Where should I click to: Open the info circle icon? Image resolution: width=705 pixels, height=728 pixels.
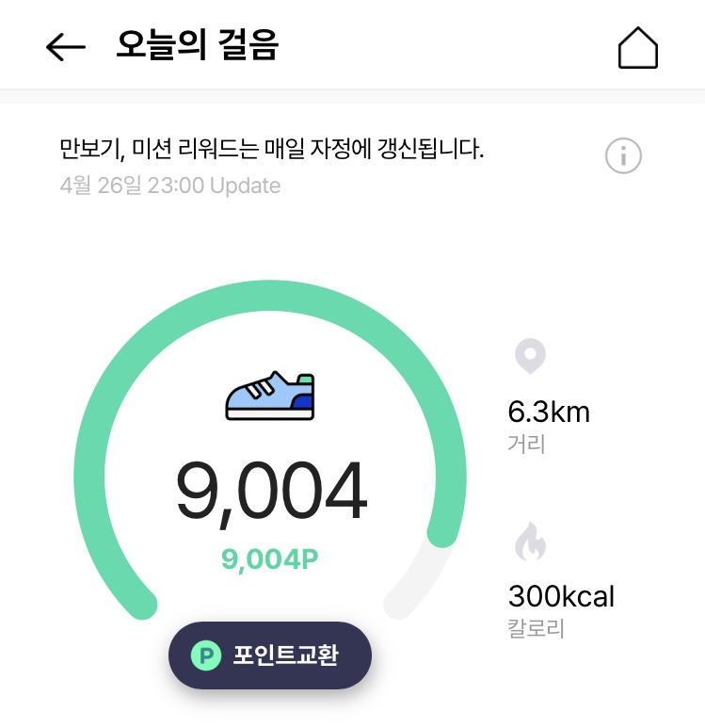coord(623,155)
